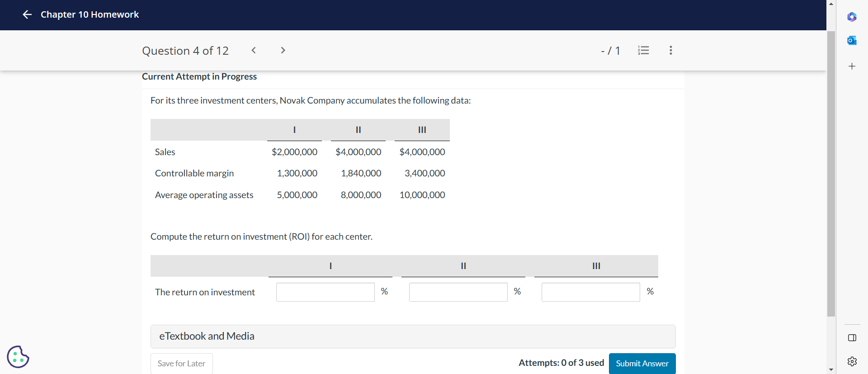
Task: Click the scroll up arrow of the page
Action: (831, 4)
